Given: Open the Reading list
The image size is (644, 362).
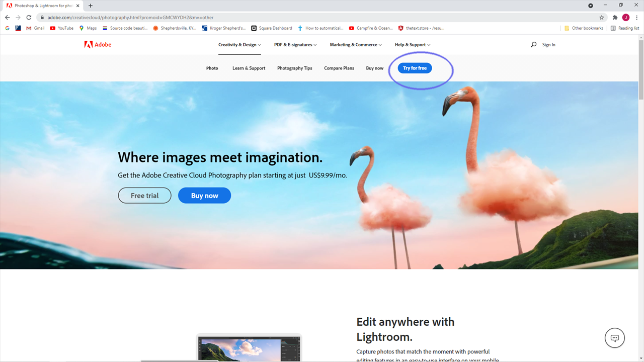Looking at the screenshot, I should point(624,28).
